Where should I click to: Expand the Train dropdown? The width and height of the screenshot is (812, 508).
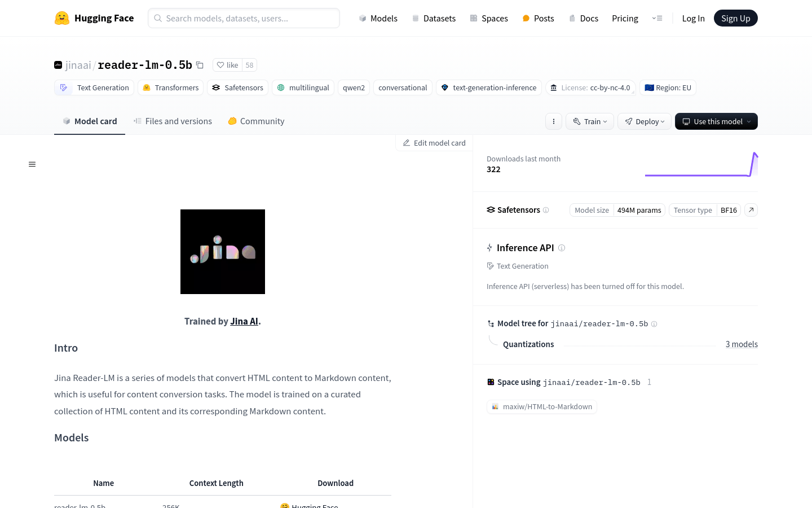590,121
